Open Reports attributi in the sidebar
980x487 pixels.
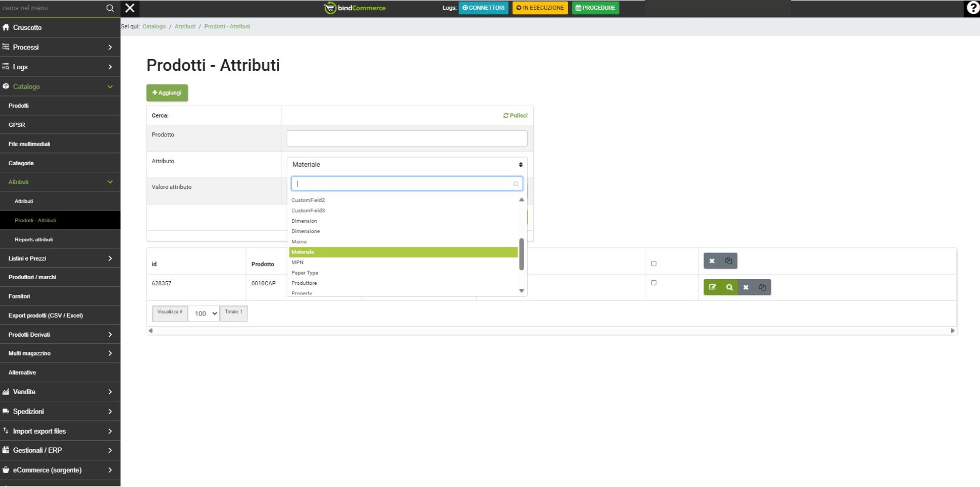(34, 240)
